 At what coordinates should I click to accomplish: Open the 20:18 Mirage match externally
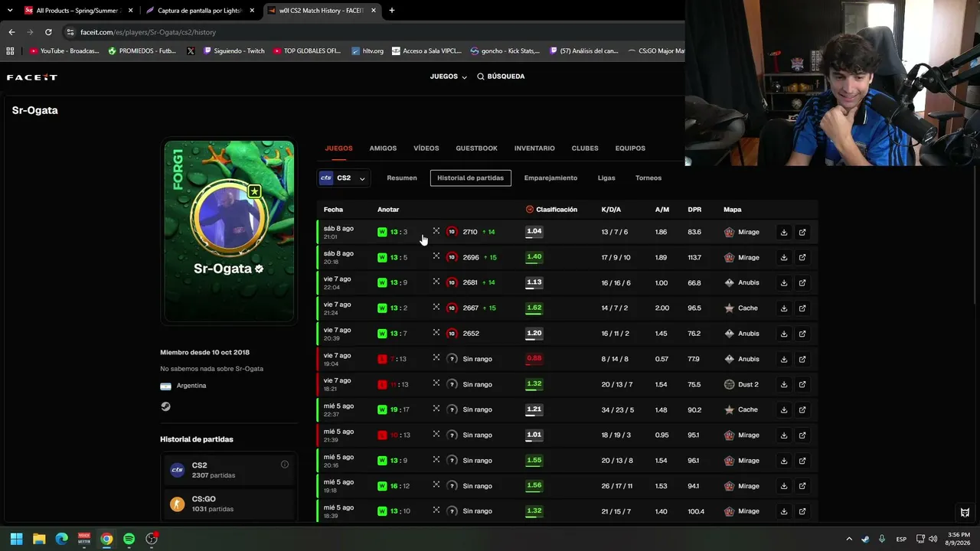pos(802,257)
